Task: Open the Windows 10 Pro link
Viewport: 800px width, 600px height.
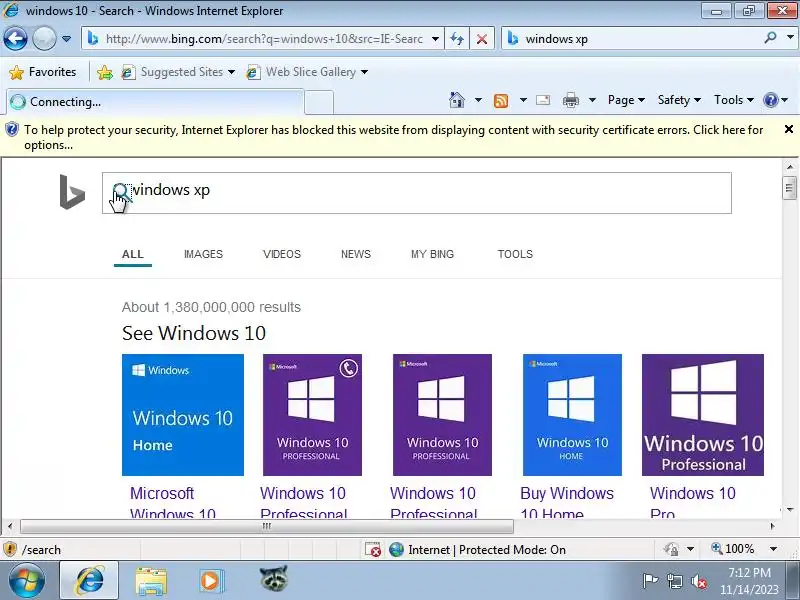Action: coord(692,503)
